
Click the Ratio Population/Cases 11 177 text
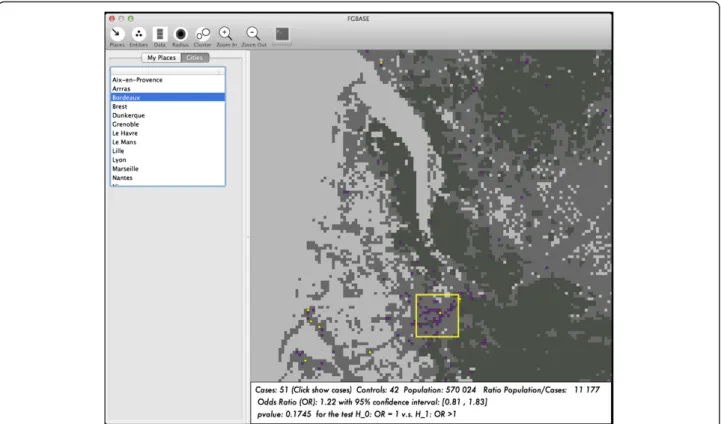(x=541, y=390)
